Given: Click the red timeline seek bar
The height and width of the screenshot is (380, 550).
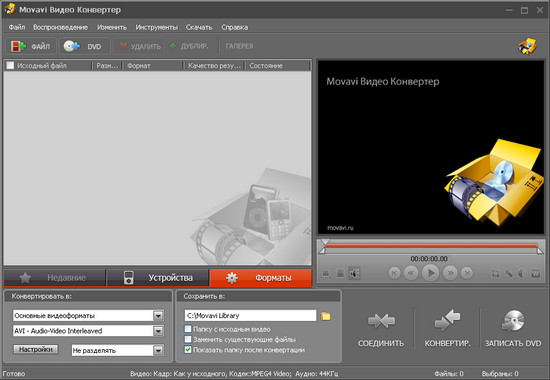Looking at the screenshot, I should pyautogui.click(x=431, y=246).
